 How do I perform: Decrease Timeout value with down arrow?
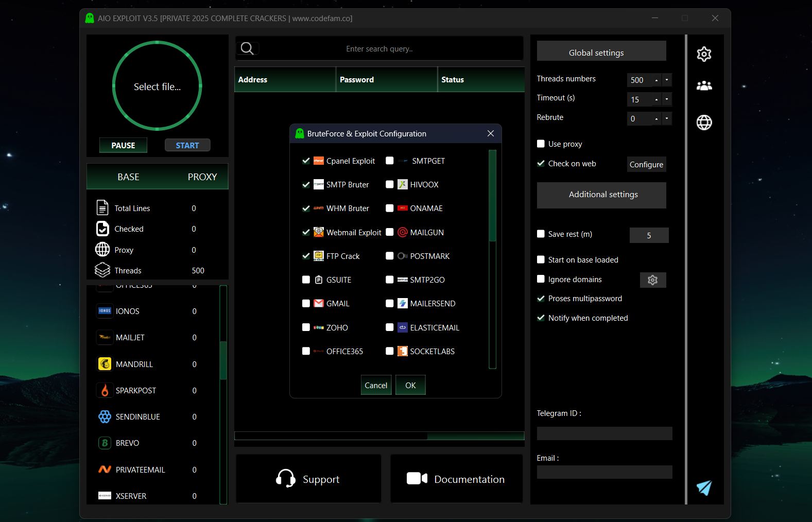(x=667, y=99)
